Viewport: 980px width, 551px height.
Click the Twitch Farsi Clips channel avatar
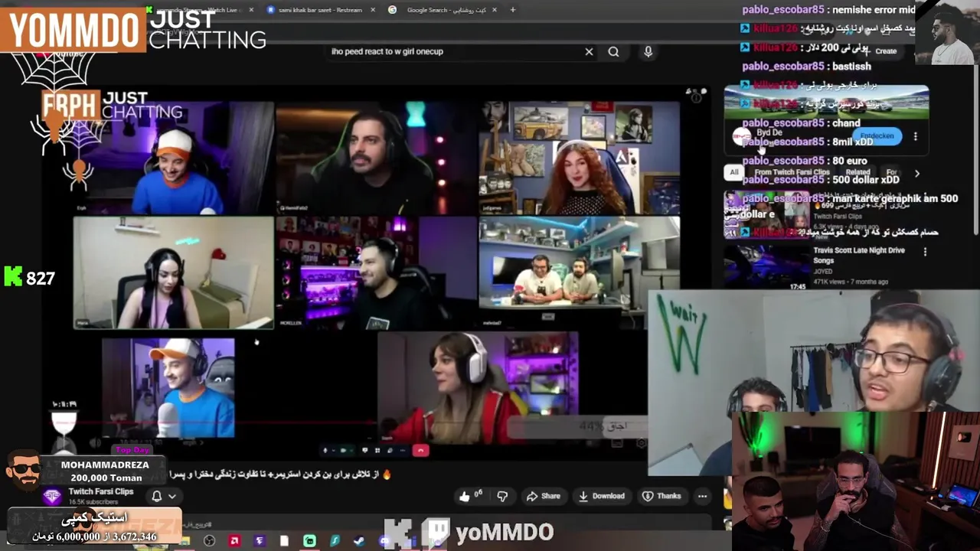pos(52,496)
